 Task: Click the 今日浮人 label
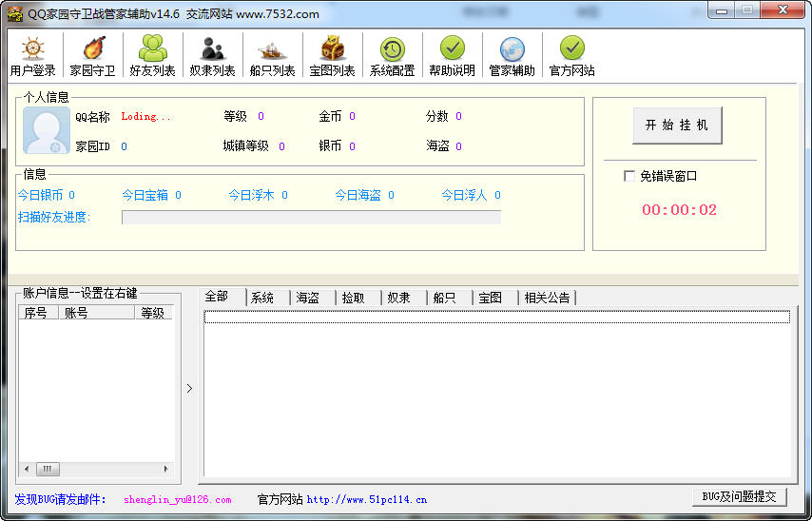465,195
